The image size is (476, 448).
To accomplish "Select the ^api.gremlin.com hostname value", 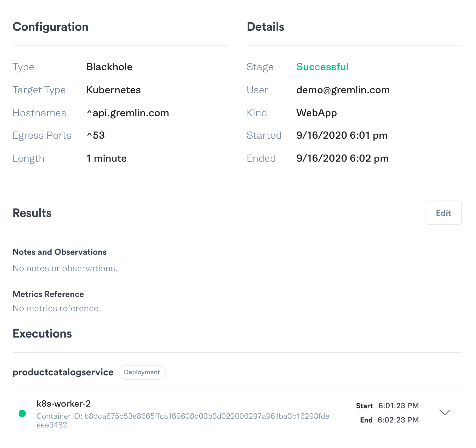I will [x=128, y=113].
